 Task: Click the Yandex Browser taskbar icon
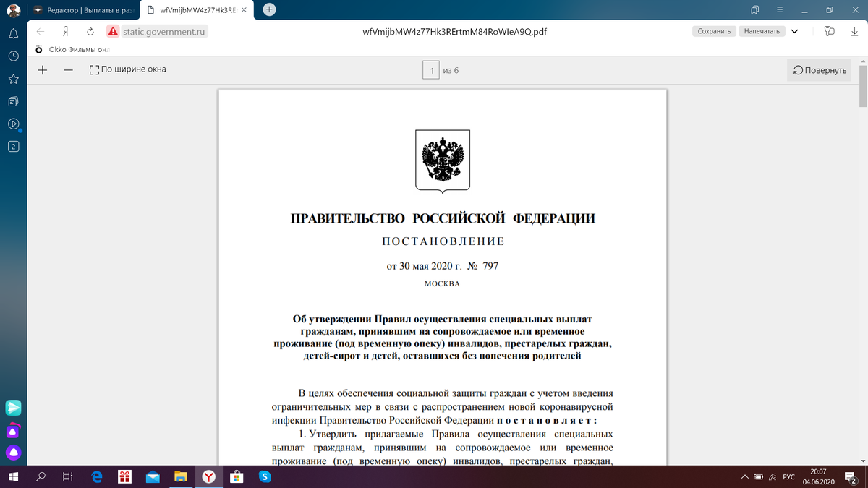208,476
